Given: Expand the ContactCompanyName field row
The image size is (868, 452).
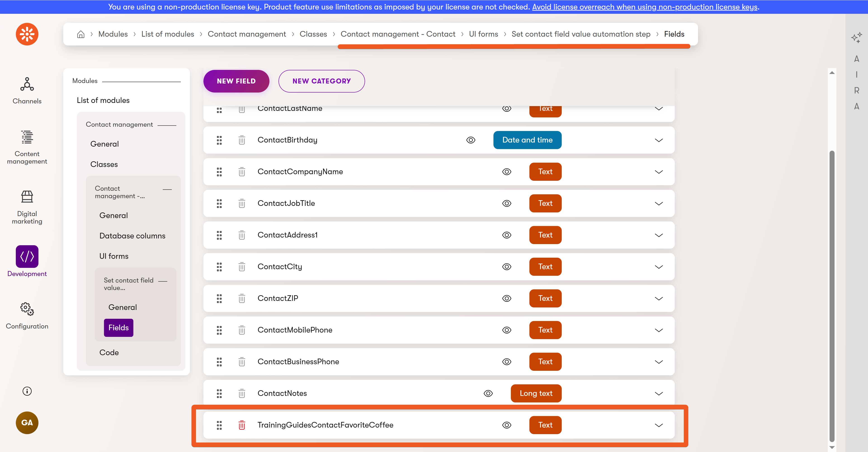Looking at the screenshot, I should pyautogui.click(x=658, y=172).
